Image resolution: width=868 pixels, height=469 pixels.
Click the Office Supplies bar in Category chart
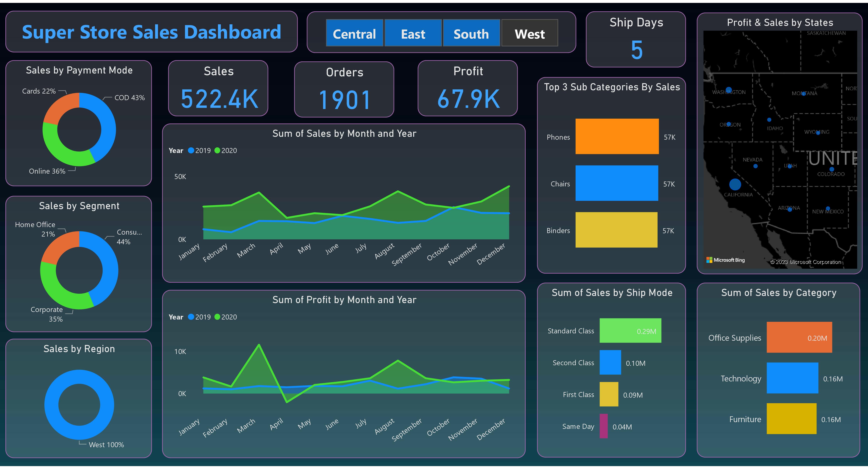pos(799,337)
